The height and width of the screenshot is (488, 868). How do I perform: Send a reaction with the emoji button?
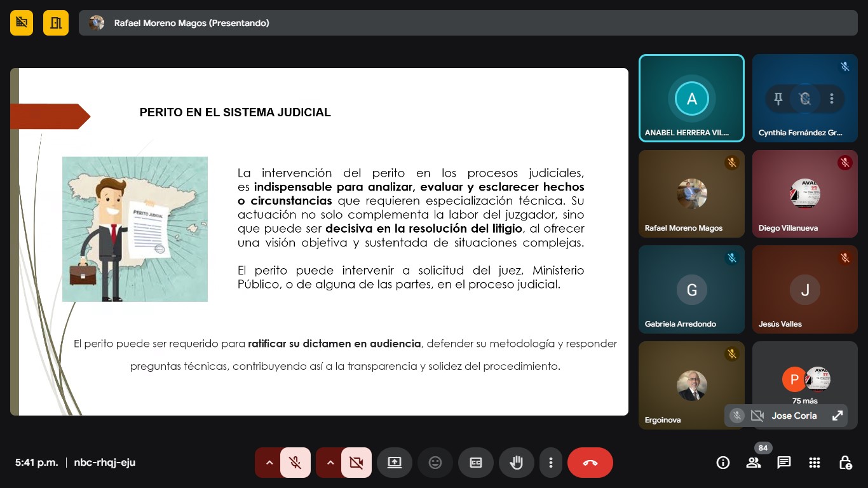(x=435, y=463)
